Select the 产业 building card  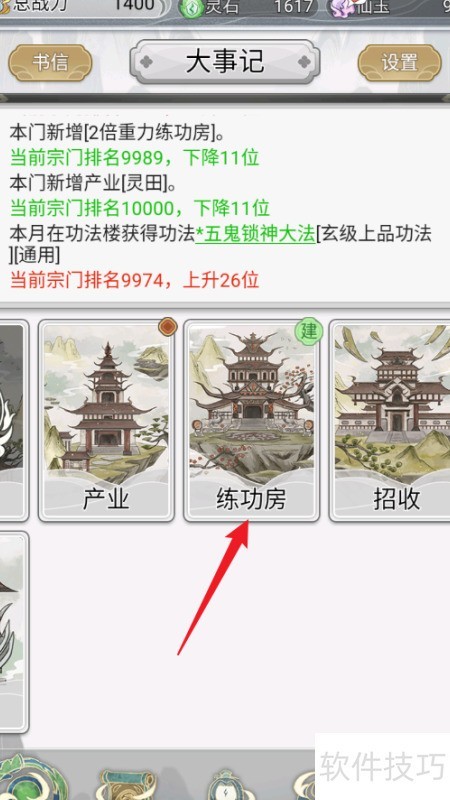106,420
